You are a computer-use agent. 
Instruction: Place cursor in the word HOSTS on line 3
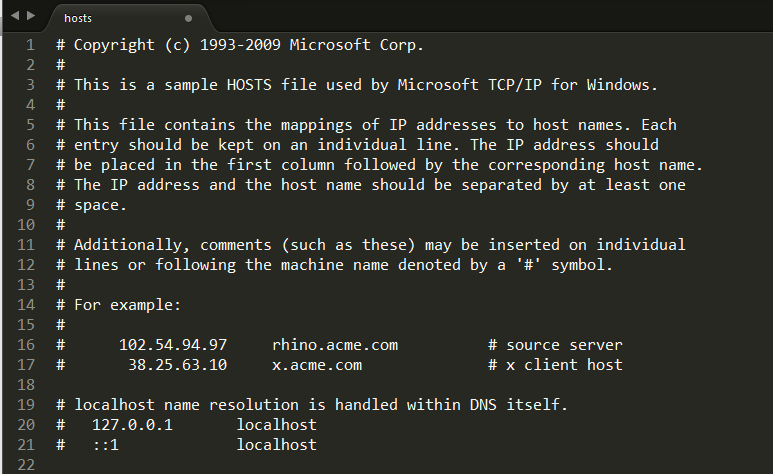(x=249, y=85)
